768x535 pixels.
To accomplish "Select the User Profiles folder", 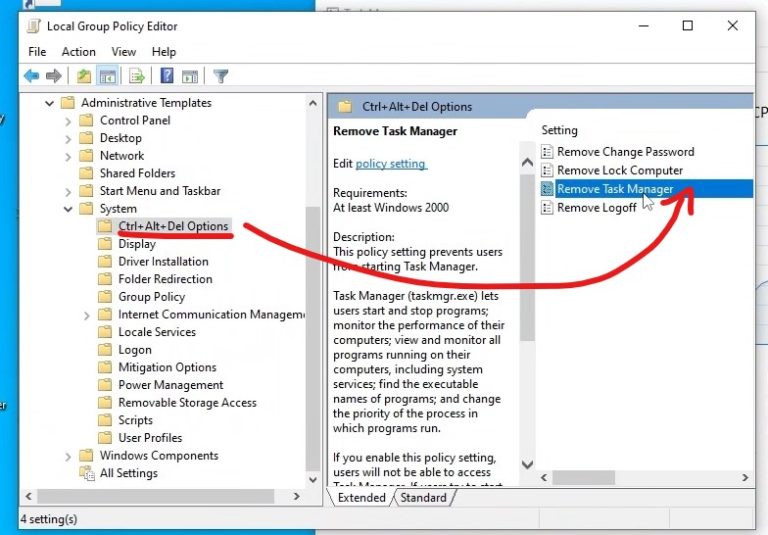I will click(150, 438).
